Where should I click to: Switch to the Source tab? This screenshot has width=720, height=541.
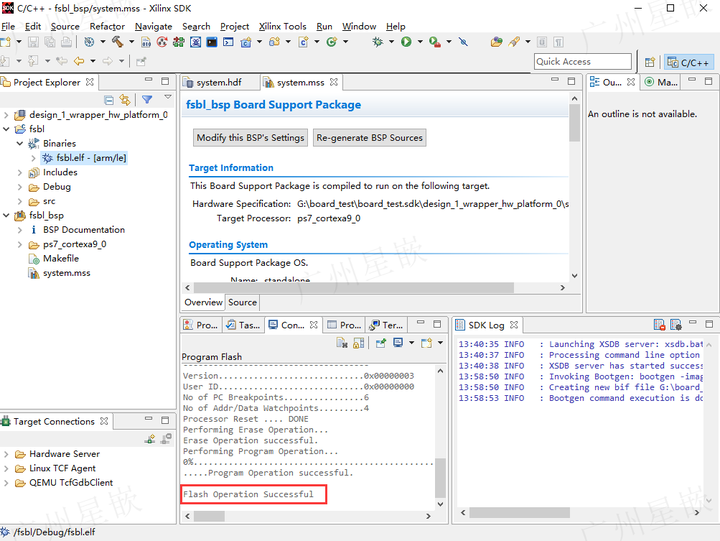click(242, 302)
